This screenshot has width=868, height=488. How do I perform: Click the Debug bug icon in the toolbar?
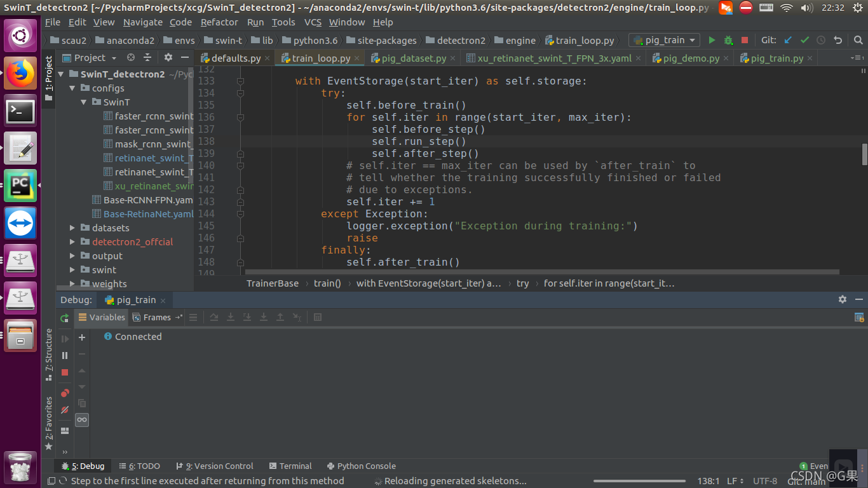(x=728, y=40)
